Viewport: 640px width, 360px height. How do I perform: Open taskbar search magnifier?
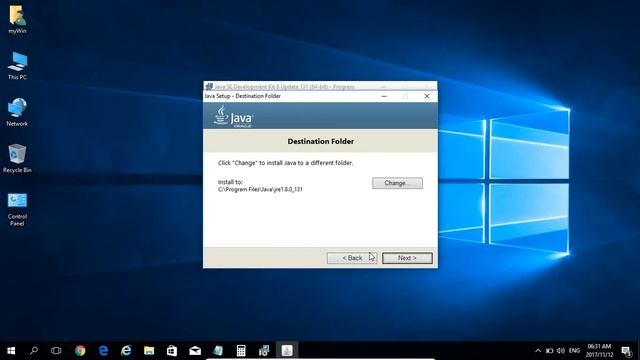click(34, 351)
